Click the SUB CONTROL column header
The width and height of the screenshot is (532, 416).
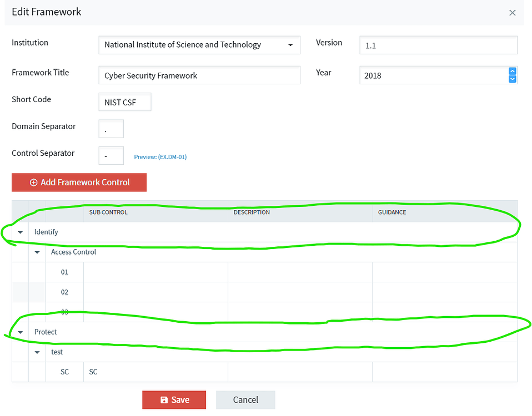108,212
